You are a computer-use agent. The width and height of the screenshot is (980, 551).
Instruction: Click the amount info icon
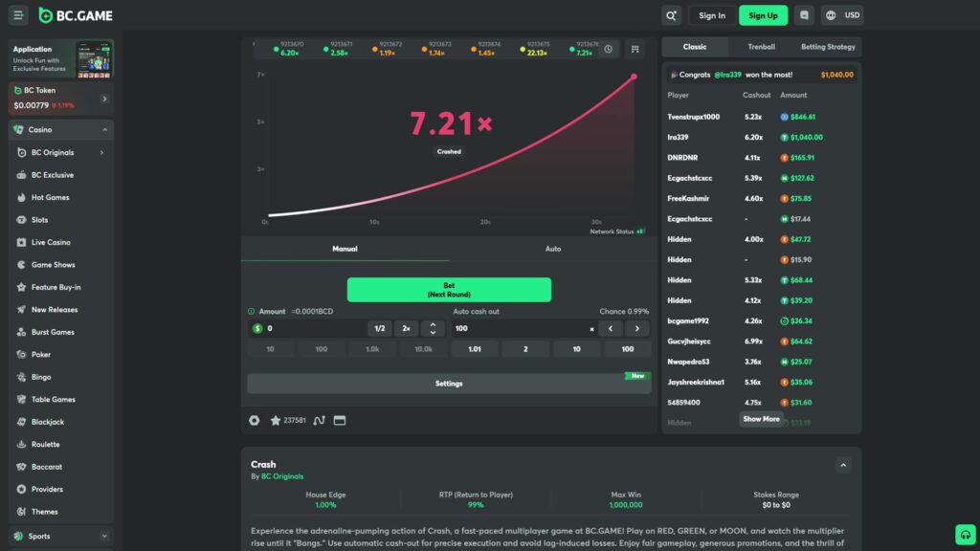pos(252,311)
